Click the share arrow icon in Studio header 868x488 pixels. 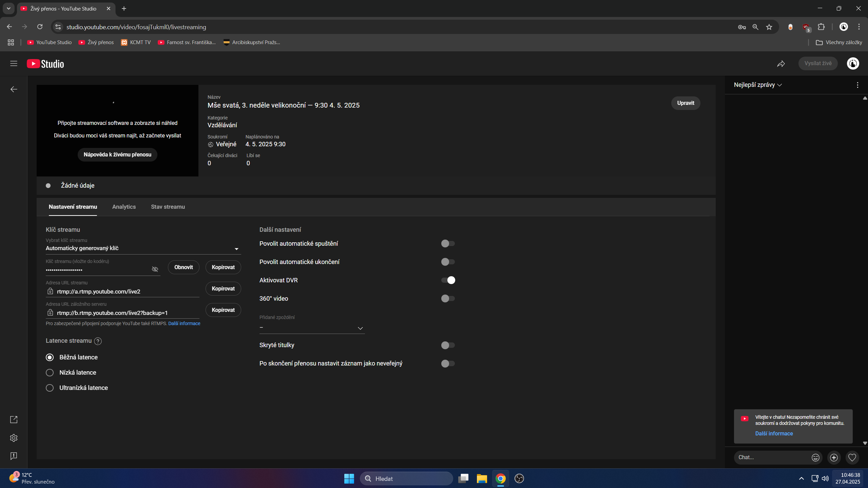(781, 64)
